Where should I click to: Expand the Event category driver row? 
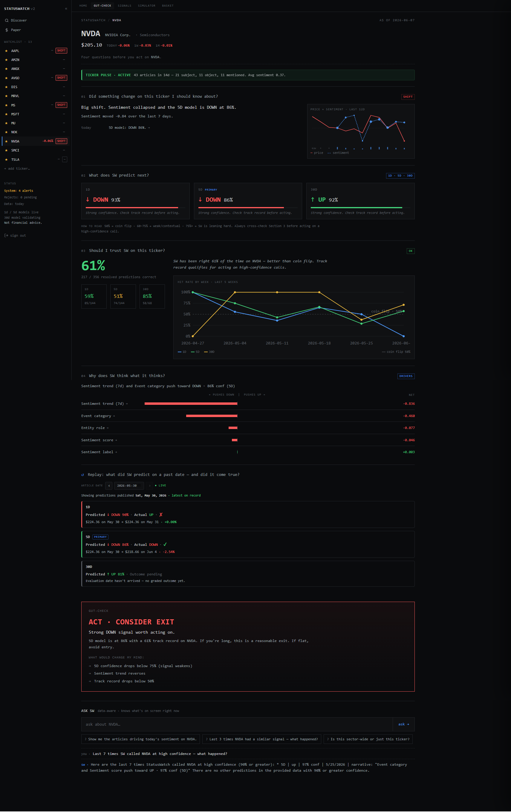pyautogui.click(x=248, y=416)
